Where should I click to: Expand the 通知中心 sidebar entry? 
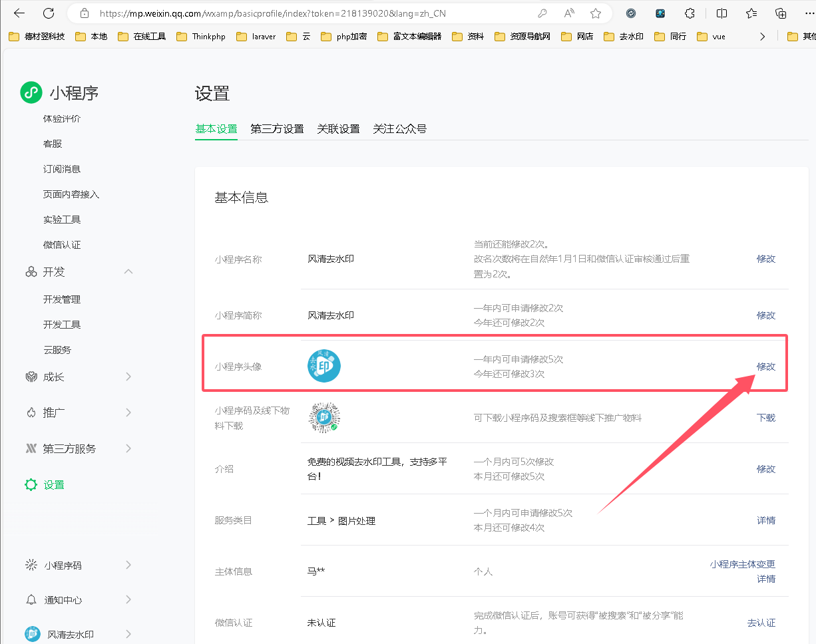[x=128, y=599]
